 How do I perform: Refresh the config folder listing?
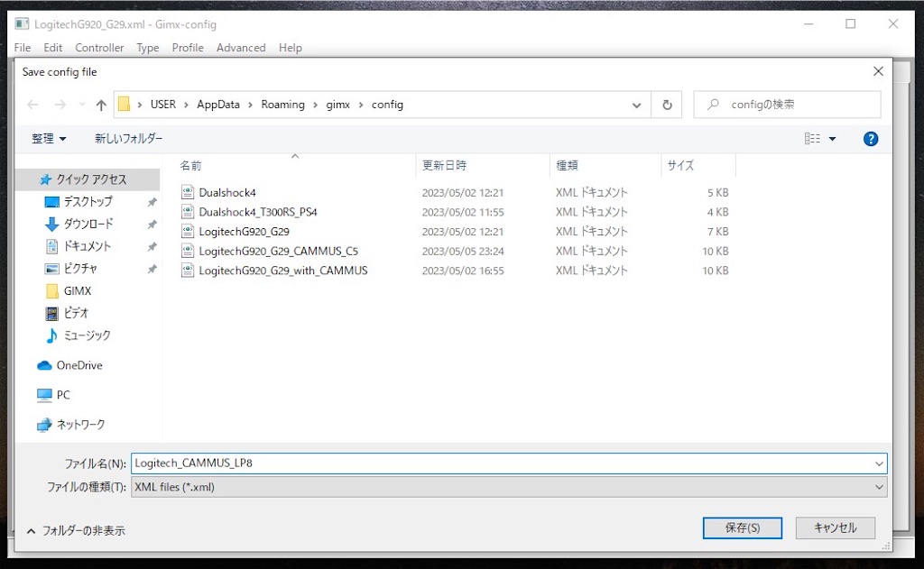[x=667, y=105]
